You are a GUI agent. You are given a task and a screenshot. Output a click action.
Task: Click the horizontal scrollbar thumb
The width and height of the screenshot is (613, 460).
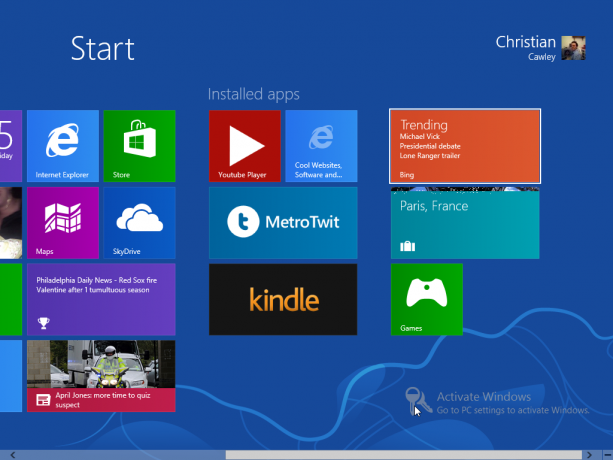(x=403, y=455)
